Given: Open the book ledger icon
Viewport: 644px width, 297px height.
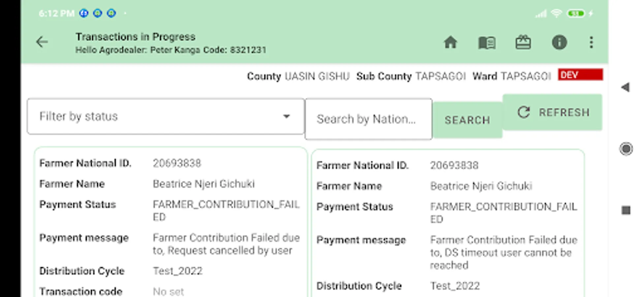Looking at the screenshot, I should tap(487, 43).
